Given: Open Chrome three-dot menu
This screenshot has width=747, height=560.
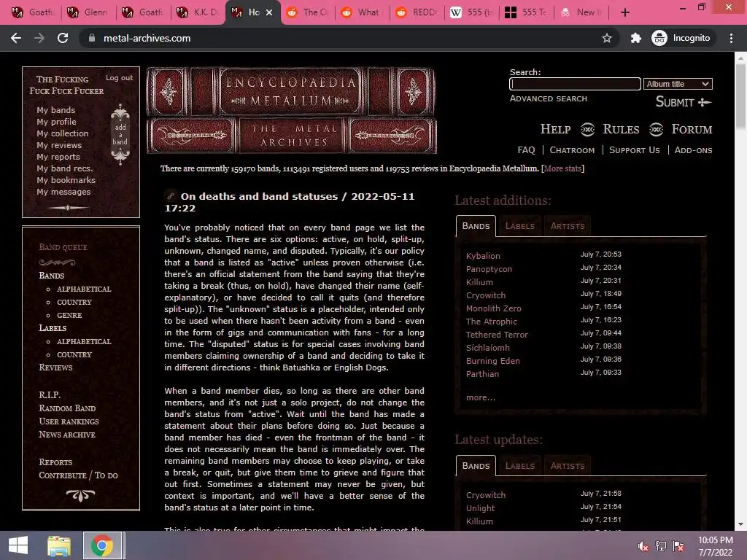Looking at the screenshot, I should (x=731, y=38).
